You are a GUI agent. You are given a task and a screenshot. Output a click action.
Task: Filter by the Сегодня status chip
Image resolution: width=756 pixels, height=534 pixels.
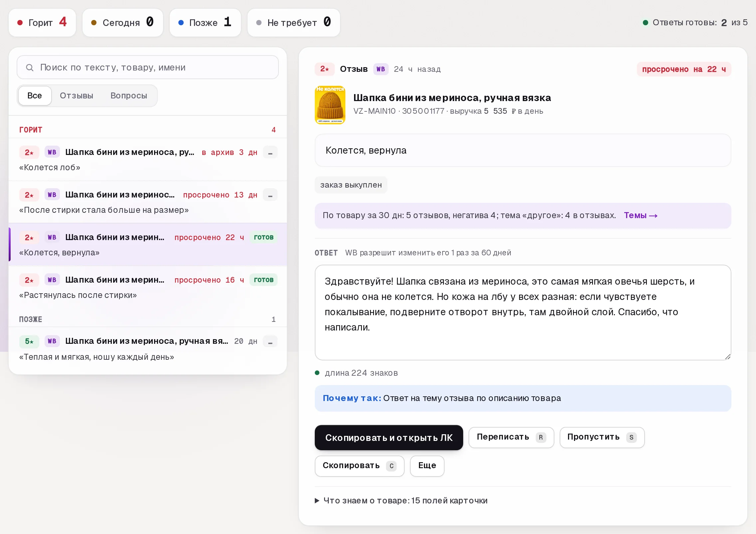[x=123, y=23]
